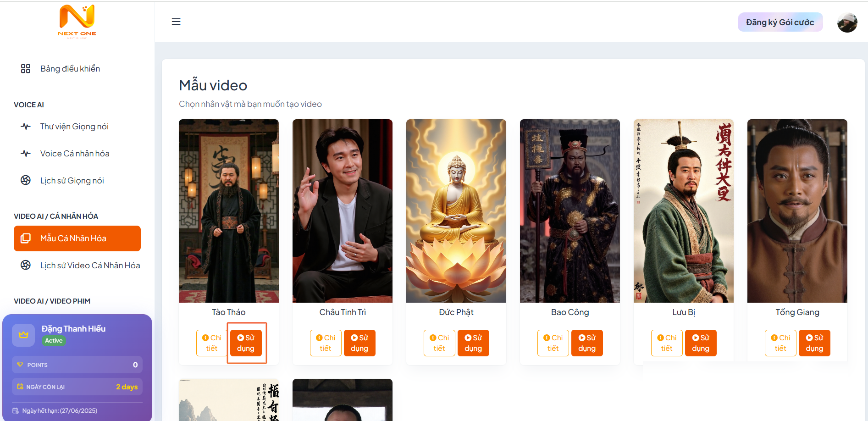The image size is (868, 421).
Task: Click the landscape calligraphy thumbnail in second row
Action: [229, 400]
